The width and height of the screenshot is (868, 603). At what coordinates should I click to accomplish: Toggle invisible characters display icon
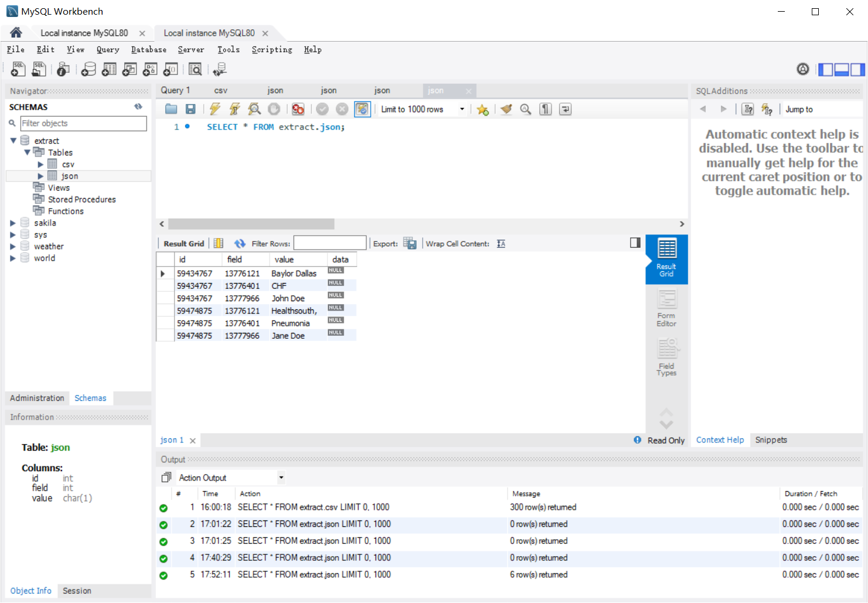pos(545,109)
